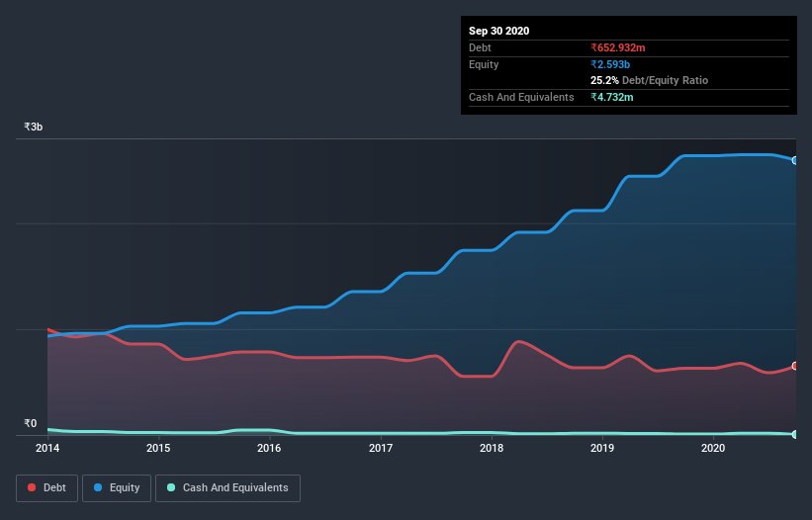Click the 2019 x-axis label
This screenshot has width=812, height=520.
click(602, 448)
